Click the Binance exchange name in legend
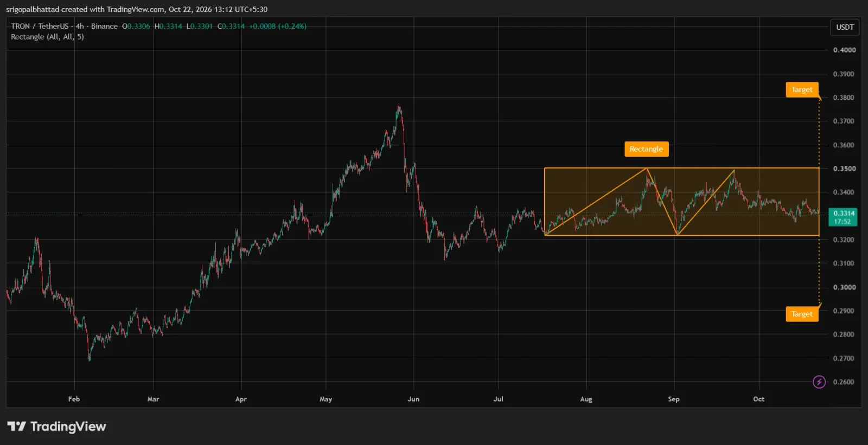 [104, 26]
